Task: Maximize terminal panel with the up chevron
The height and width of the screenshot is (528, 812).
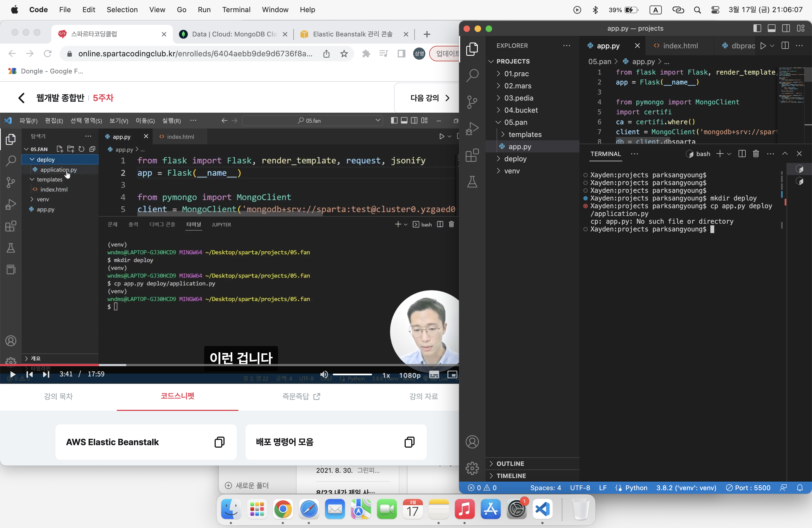Action: [x=785, y=154]
